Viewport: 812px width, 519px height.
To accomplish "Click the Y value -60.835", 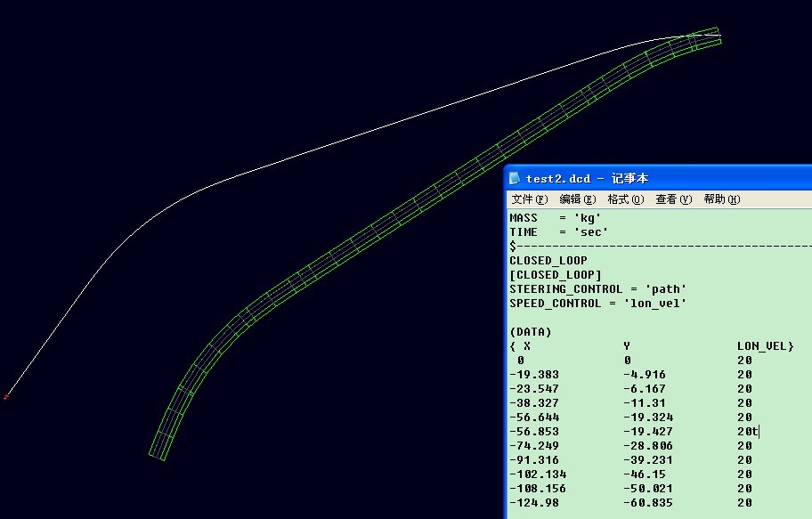I will (648, 502).
